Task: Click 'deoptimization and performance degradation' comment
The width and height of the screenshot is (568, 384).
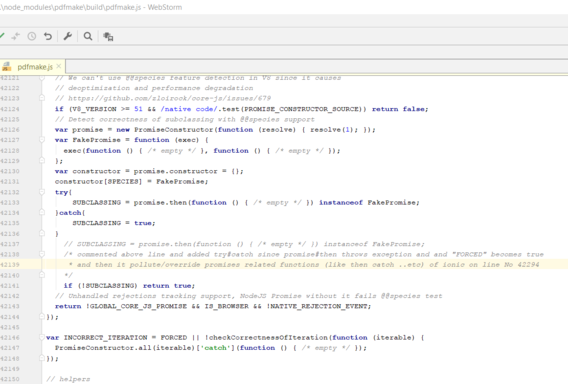Action: [154, 88]
